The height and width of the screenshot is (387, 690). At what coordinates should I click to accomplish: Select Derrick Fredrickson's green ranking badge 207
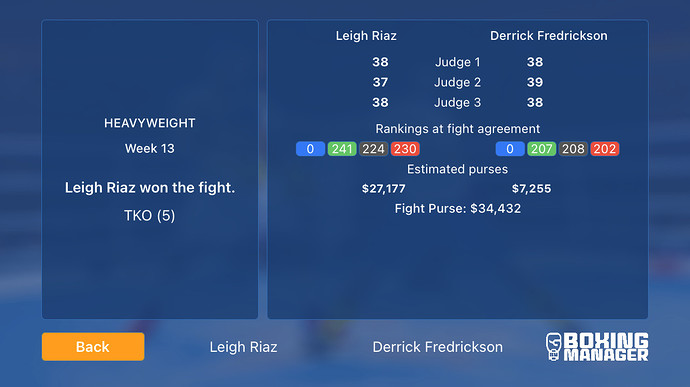[542, 149]
